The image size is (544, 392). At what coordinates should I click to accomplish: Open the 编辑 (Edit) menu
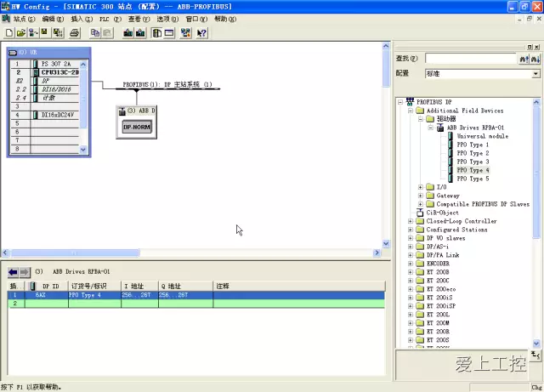pos(53,19)
